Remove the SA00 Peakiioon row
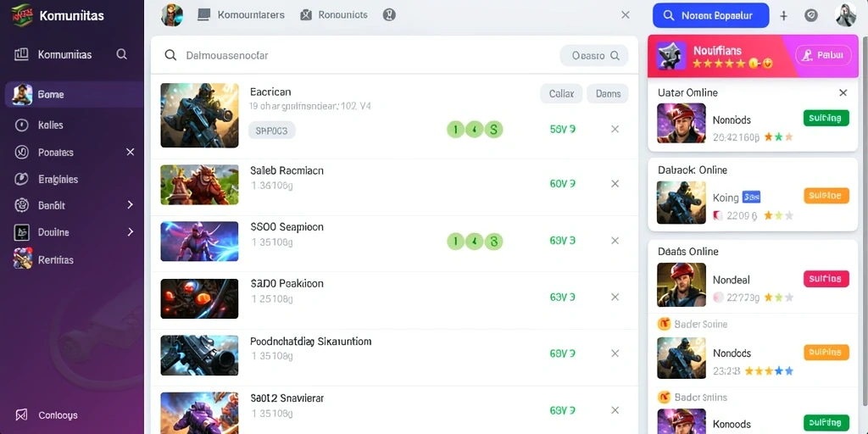Image resolution: width=868 pixels, height=434 pixels. 615,297
